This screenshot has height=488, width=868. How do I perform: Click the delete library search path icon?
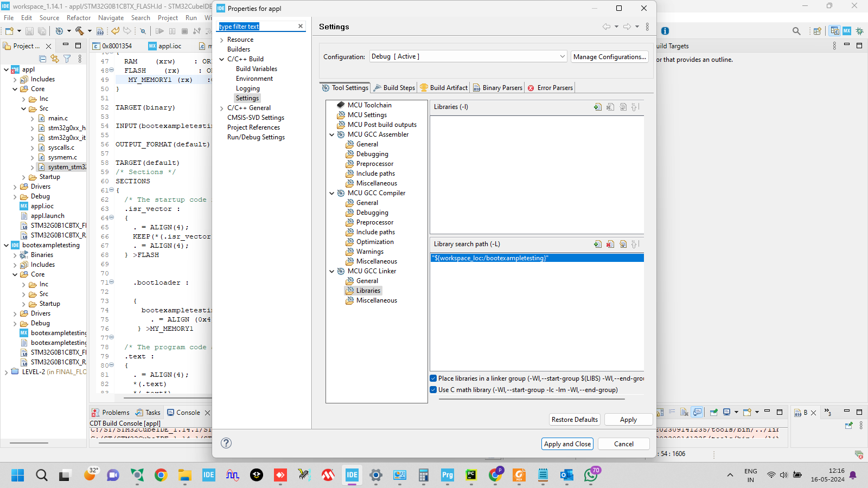pos(610,244)
